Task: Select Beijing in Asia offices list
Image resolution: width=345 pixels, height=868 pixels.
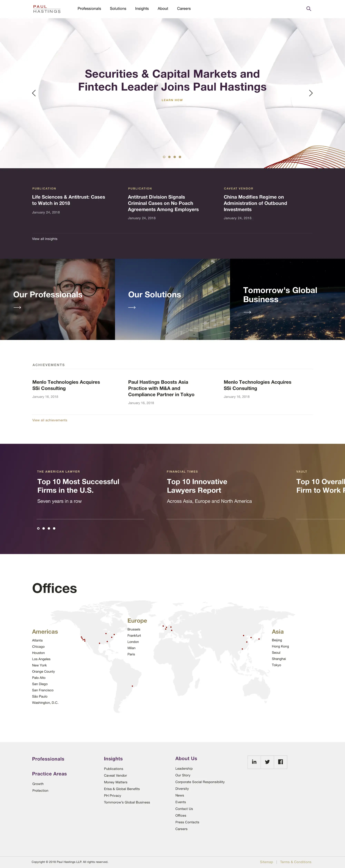Action: tap(277, 640)
